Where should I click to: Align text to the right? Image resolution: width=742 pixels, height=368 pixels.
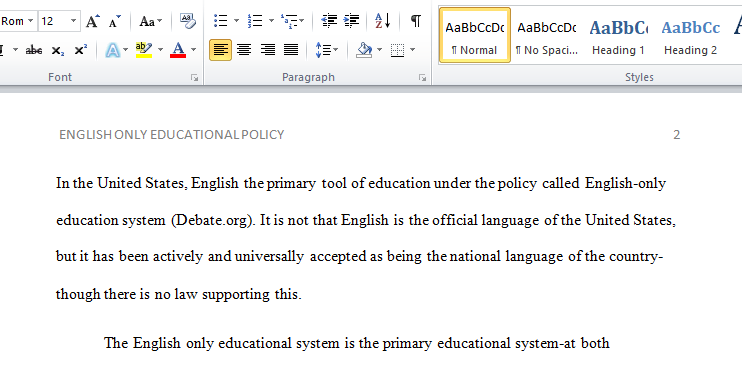tap(268, 50)
